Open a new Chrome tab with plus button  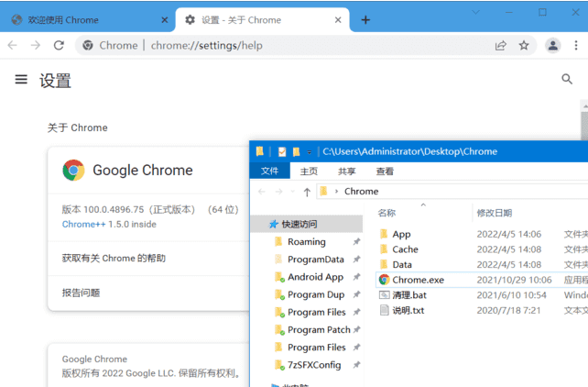click(x=365, y=20)
